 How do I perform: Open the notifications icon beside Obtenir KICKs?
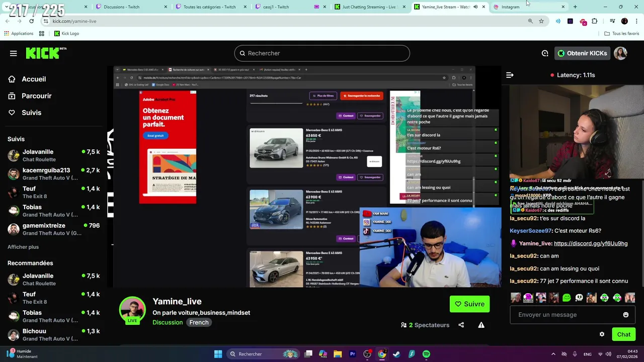coord(545,53)
